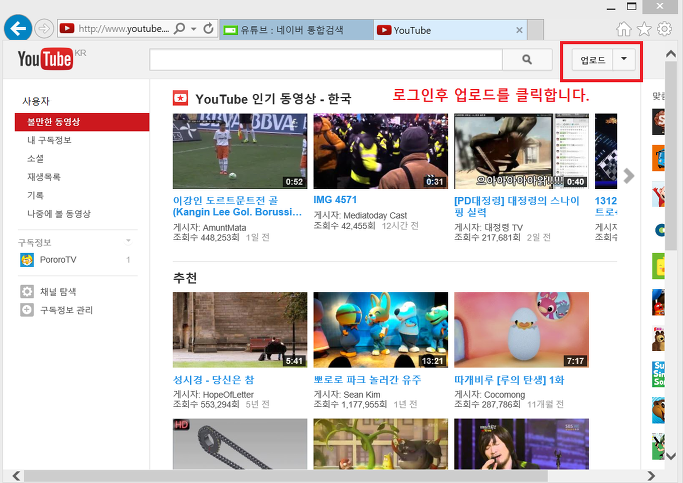
Task: Click into the YouTube search box
Action: pyautogui.click(x=326, y=60)
